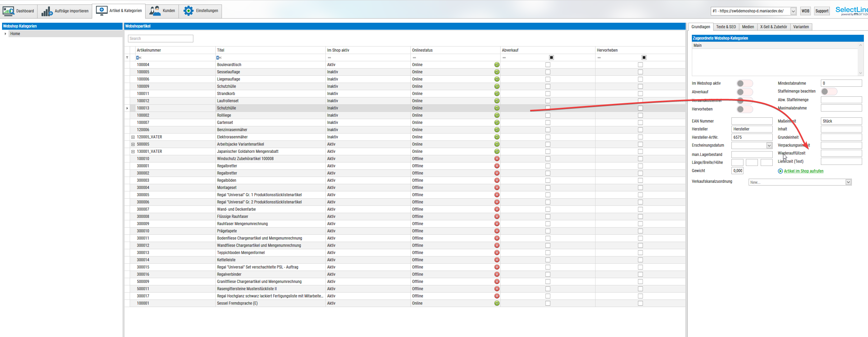The width and height of the screenshot is (868, 337).
Task: Open the Artikel im Shop aufrufen link
Action: click(803, 171)
